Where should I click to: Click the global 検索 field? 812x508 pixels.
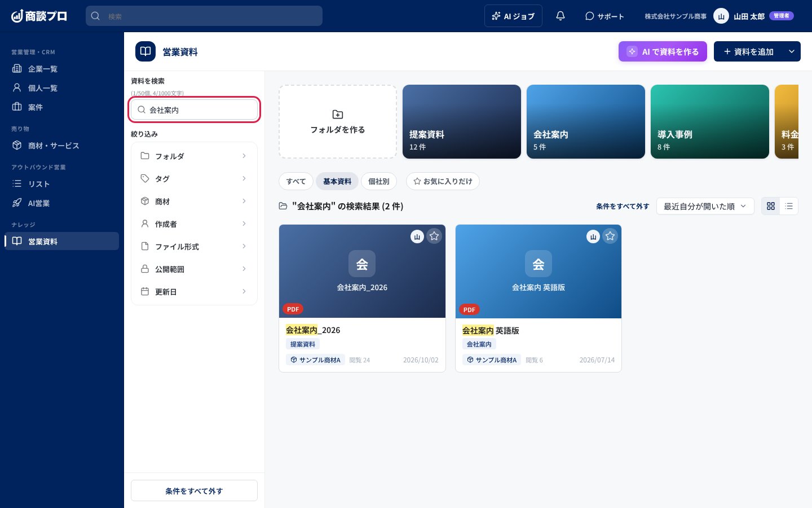pyautogui.click(x=204, y=16)
